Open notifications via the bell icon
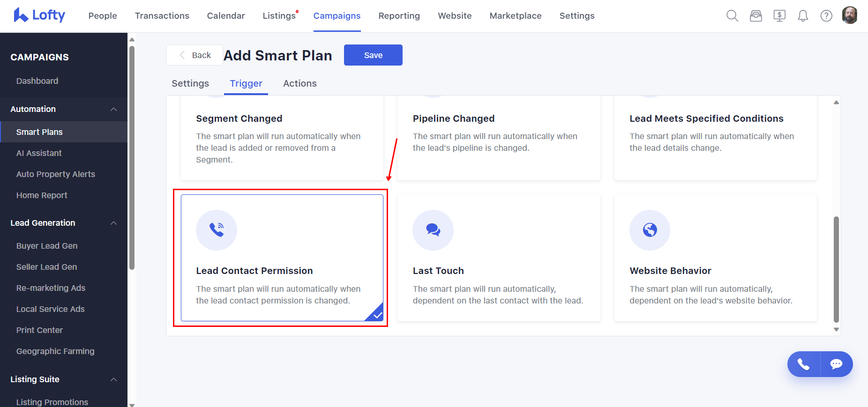This screenshot has height=407, width=868. (803, 15)
